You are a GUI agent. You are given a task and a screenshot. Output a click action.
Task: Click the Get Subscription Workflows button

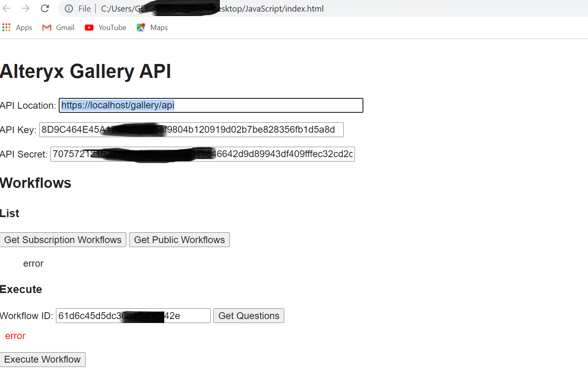pos(63,239)
